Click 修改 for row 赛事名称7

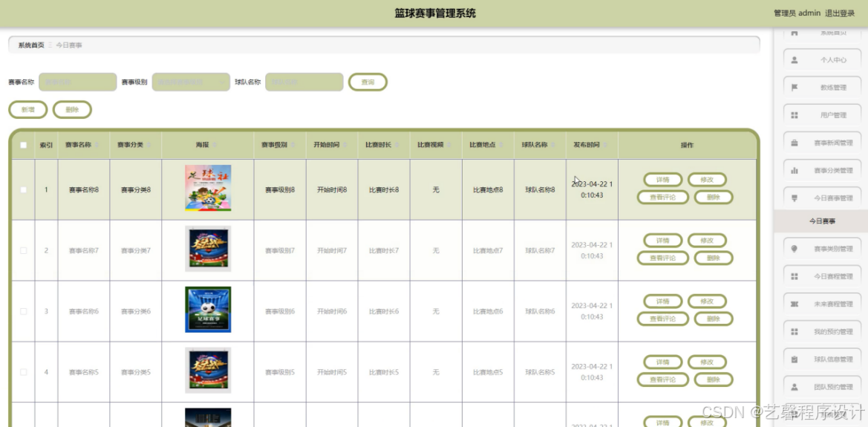pos(707,241)
